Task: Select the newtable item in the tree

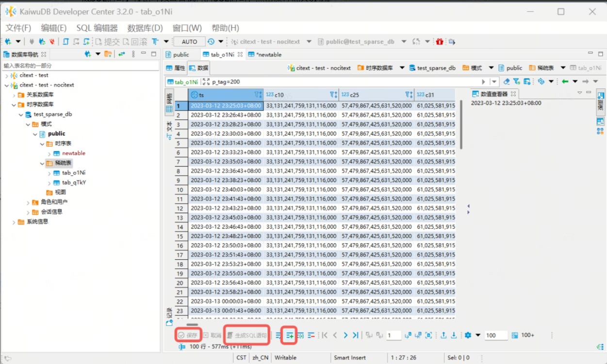Action: [73, 153]
